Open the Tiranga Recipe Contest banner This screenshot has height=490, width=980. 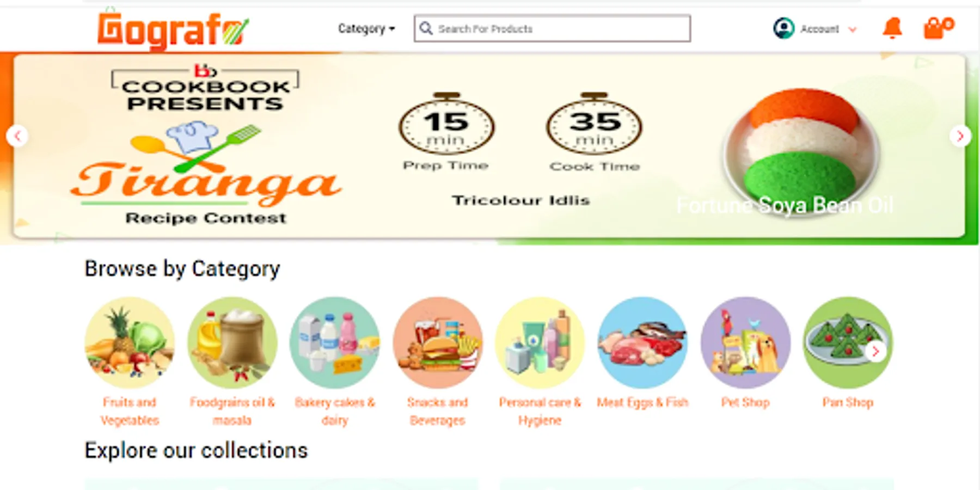[489, 146]
